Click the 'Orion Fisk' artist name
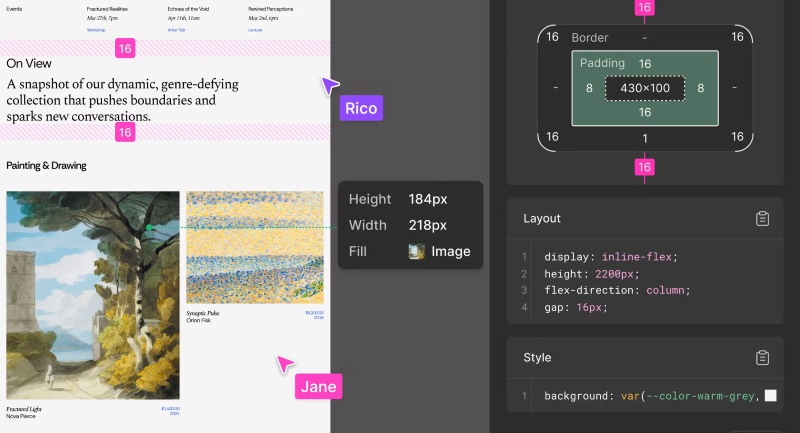The width and height of the screenshot is (800, 433). pos(198,320)
